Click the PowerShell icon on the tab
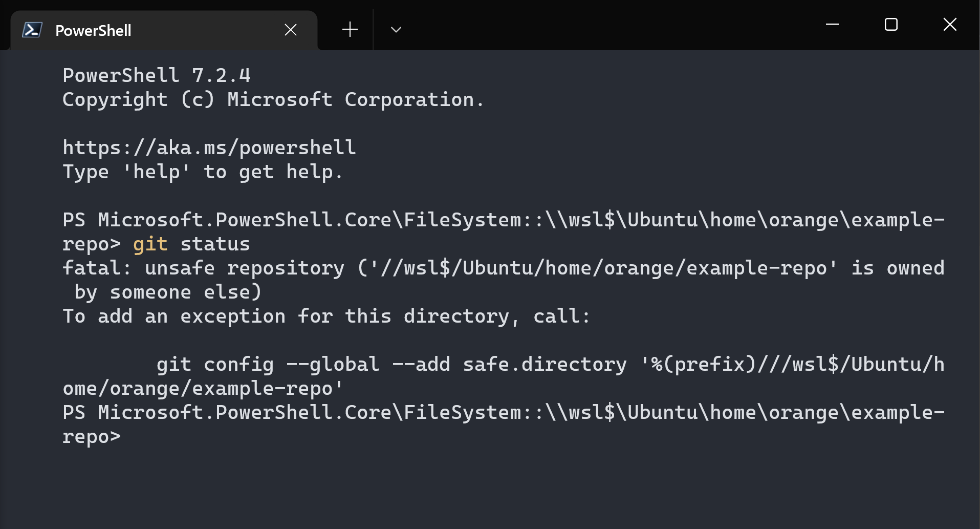Viewport: 980px width, 529px height. click(x=31, y=30)
